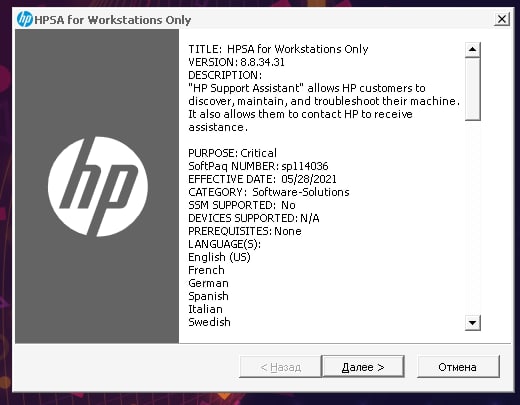520x405 pixels.
Task: Click 'Italian' in language list
Action: coord(205,309)
